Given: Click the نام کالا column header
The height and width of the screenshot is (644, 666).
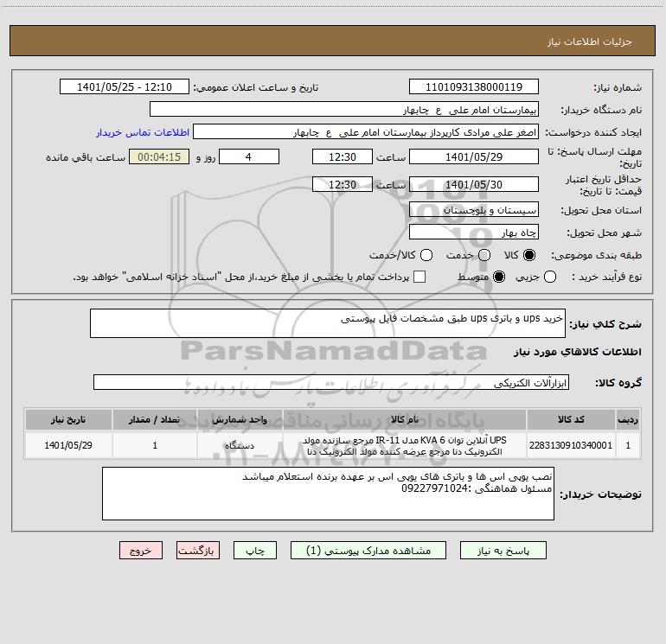Looking at the screenshot, I should tap(405, 419).
